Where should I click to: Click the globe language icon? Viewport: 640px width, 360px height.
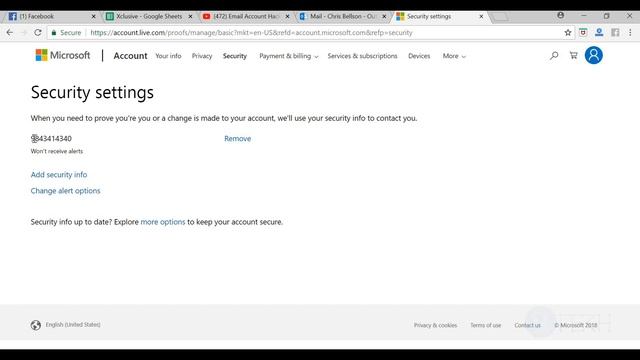pyautogui.click(x=36, y=325)
